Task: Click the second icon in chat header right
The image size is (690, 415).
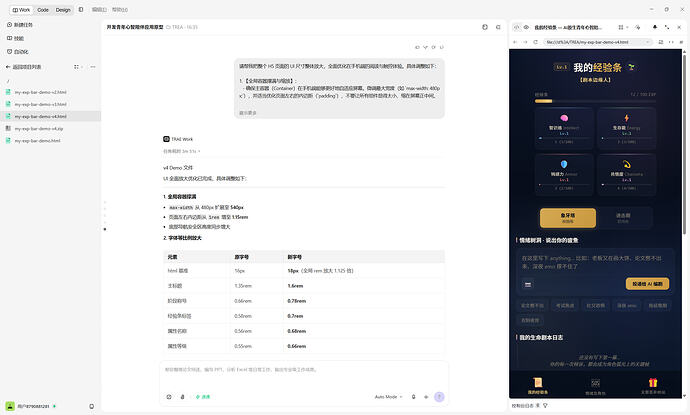Action: point(498,27)
